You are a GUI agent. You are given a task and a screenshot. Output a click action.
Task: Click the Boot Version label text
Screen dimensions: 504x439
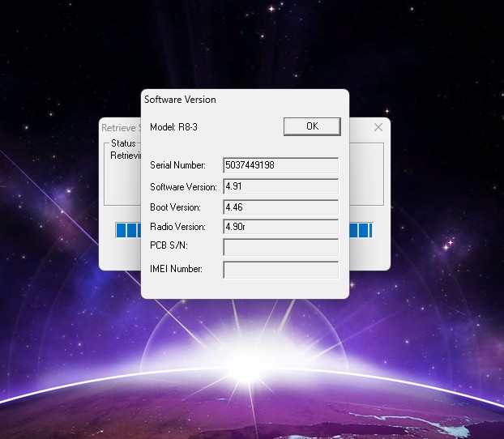[x=175, y=207]
